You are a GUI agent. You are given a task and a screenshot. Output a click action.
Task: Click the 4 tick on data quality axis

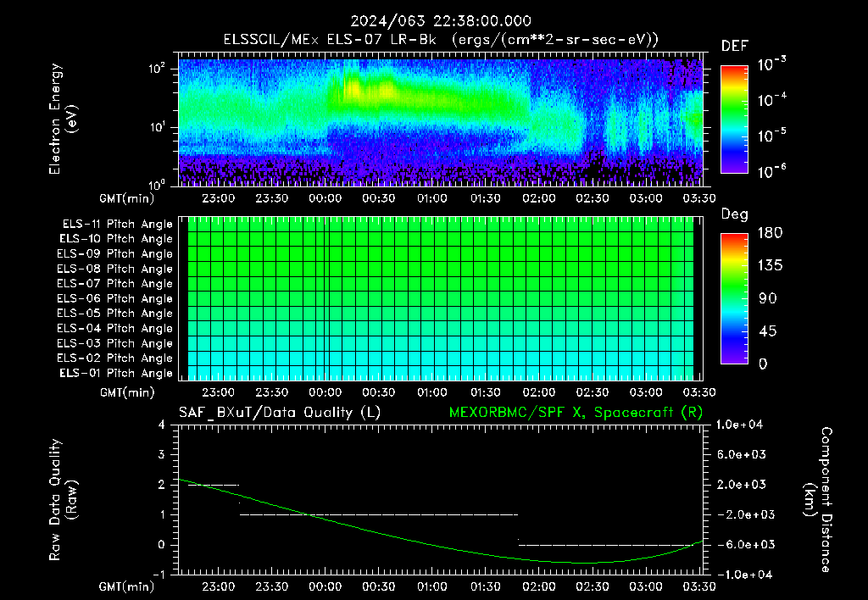[162, 425]
